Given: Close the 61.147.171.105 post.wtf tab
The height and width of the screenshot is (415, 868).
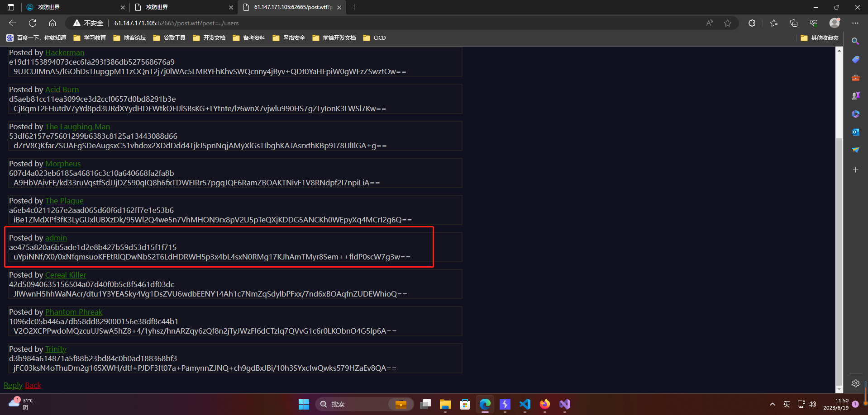Looking at the screenshot, I should click(339, 7).
